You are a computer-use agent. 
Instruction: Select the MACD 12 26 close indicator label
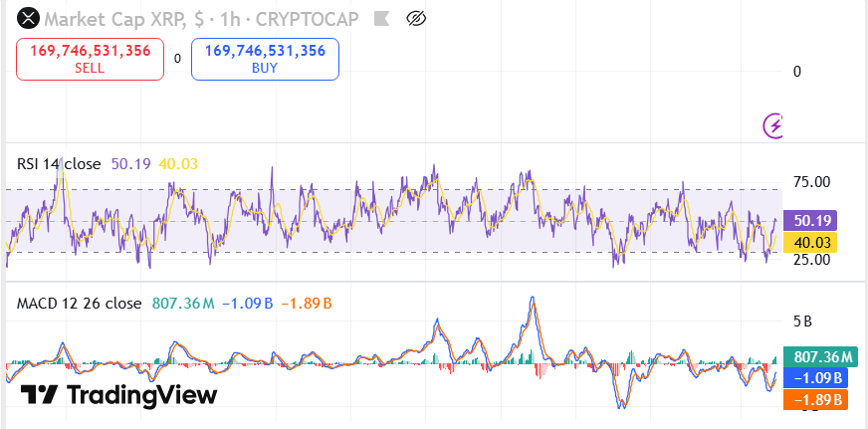click(80, 304)
